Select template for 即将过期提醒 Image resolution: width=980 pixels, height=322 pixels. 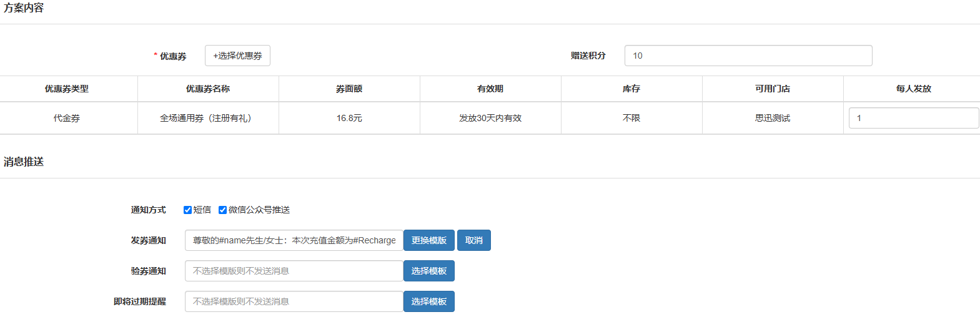[x=429, y=301]
